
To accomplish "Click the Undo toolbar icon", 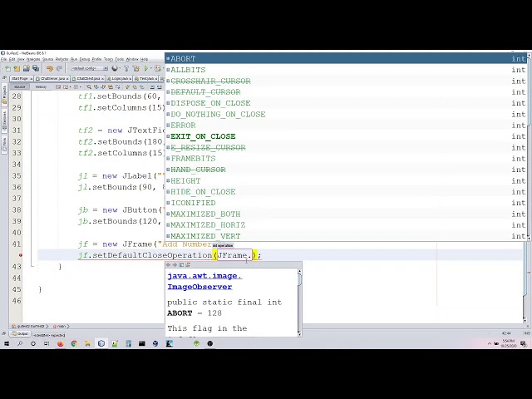I will (50, 68).
